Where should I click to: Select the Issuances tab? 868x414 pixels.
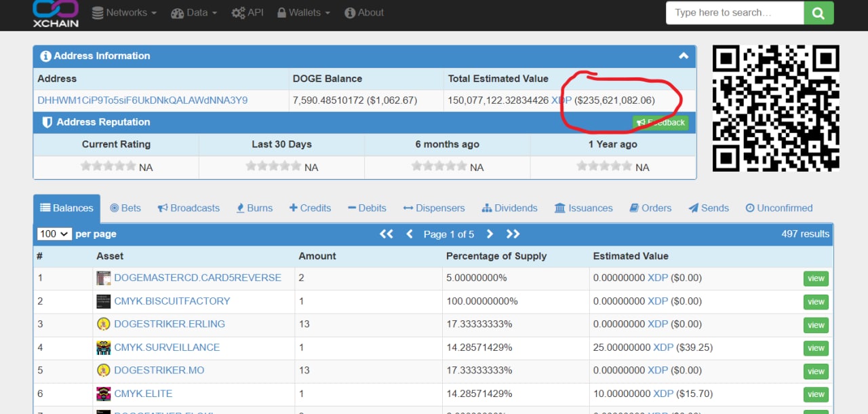[583, 208]
